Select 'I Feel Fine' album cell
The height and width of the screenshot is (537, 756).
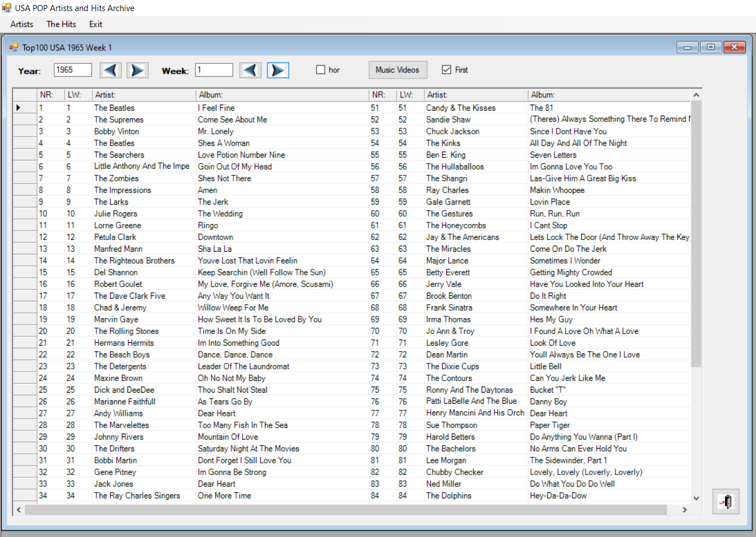[x=282, y=108]
